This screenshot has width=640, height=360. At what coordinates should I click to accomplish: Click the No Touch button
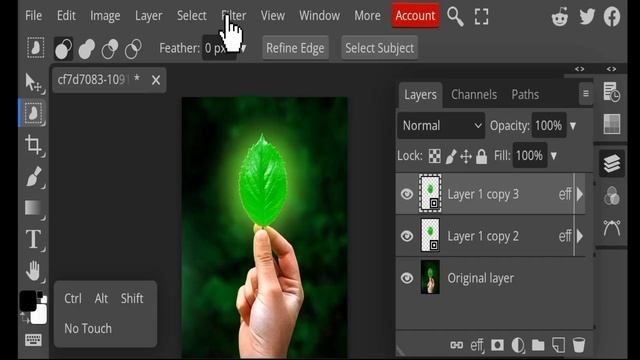(88, 328)
